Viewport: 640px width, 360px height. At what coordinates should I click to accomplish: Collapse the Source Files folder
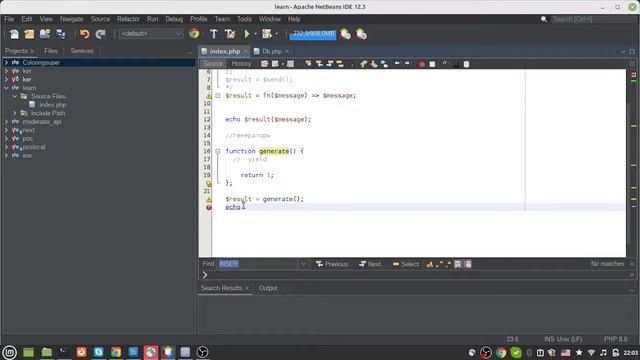tap(15, 96)
